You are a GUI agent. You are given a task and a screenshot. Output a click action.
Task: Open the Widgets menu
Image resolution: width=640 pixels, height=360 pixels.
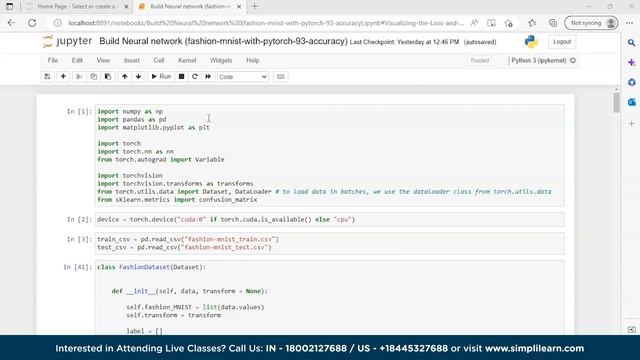[221, 60]
